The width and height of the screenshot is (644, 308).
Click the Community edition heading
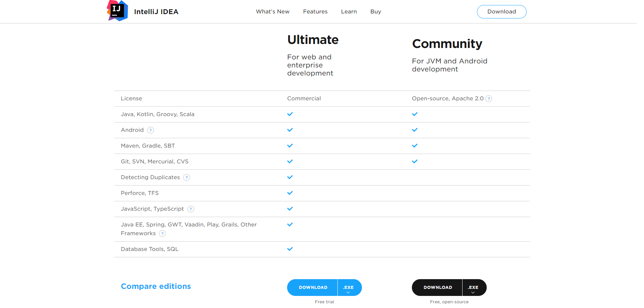coord(447,44)
